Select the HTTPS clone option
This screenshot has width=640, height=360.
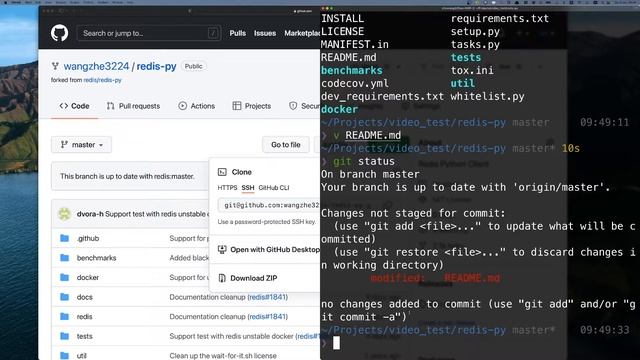[x=227, y=188]
